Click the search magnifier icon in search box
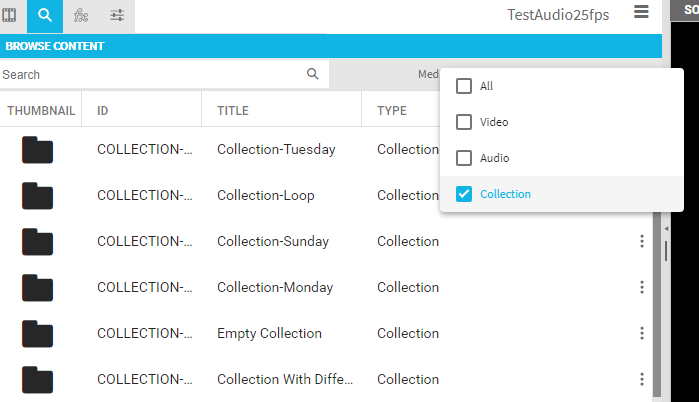Image resolution: width=699 pixels, height=402 pixels. (313, 74)
